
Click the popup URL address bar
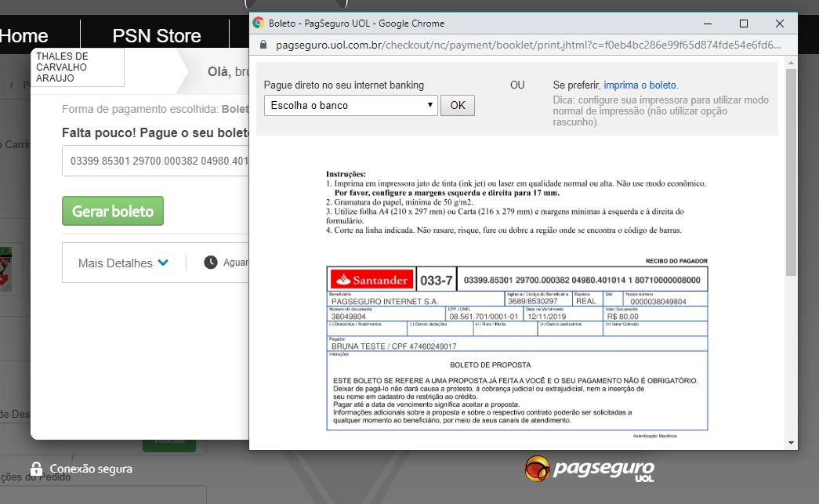(x=528, y=45)
